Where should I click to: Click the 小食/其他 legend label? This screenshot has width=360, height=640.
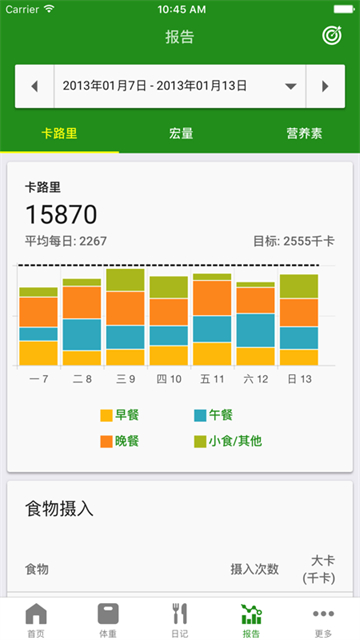236,441
